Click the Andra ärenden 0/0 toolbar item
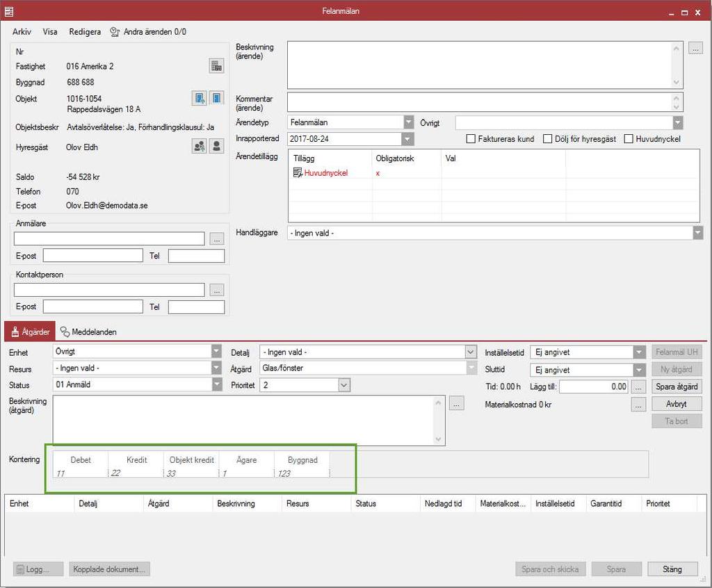Image resolution: width=712 pixels, height=588 pixels. 149,32
